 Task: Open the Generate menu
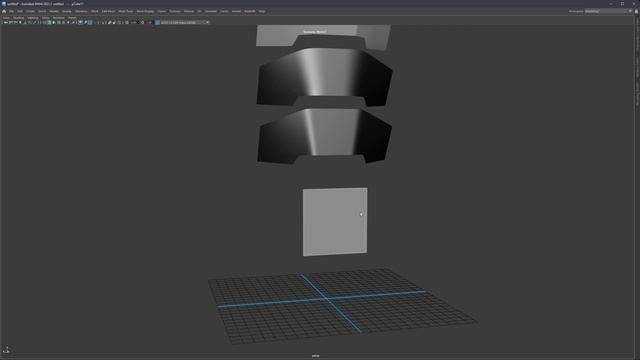(x=211, y=11)
